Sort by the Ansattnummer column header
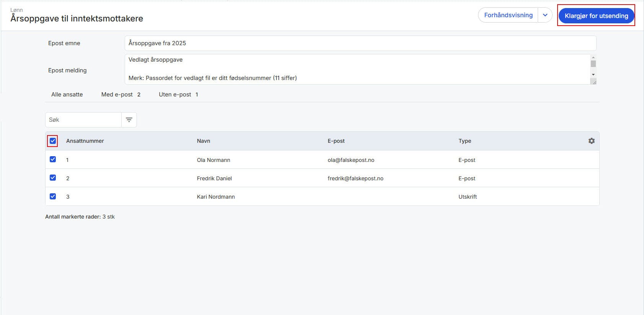This screenshot has height=315, width=644. [x=85, y=141]
